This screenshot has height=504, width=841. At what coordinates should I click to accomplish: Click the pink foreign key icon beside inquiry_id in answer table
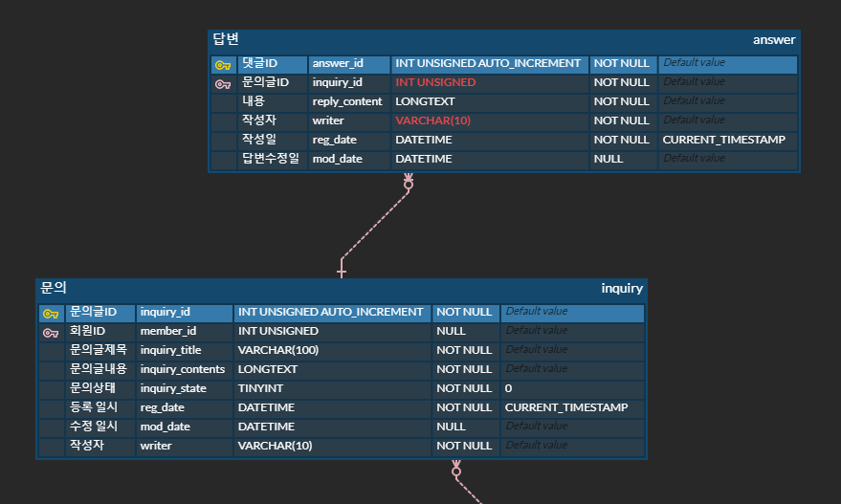[x=223, y=84]
